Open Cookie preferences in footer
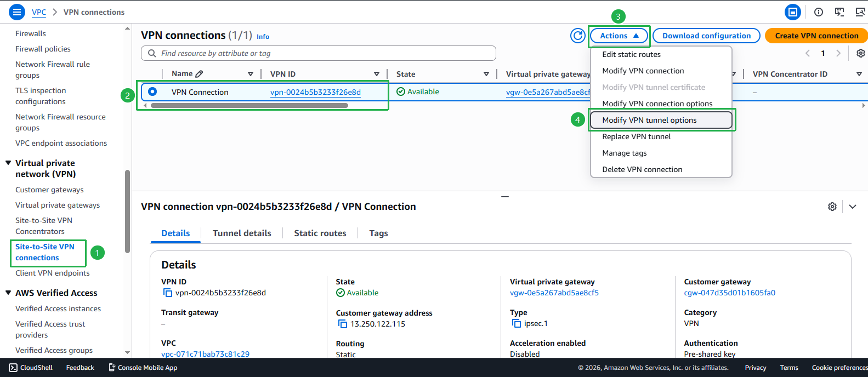Image resolution: width=868 pixels, height=377 pixels. tap(839, 368)
